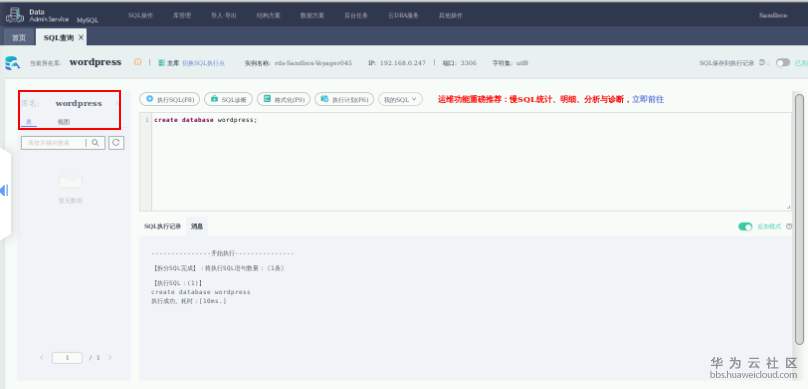This screenshot has width=808, height=389.
Task: Click inside the SQL editor text area
Action: coord(471,162)
